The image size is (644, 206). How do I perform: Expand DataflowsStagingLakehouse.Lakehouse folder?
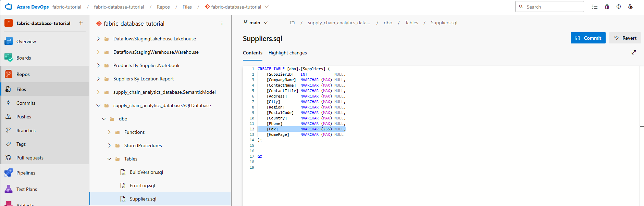(x=98, y=39)
